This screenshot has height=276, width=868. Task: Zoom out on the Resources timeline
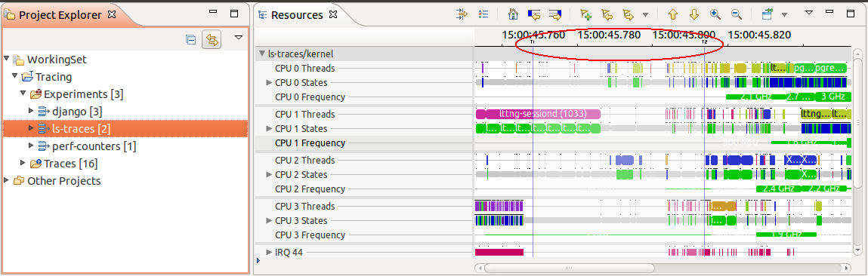pos(736,14)
